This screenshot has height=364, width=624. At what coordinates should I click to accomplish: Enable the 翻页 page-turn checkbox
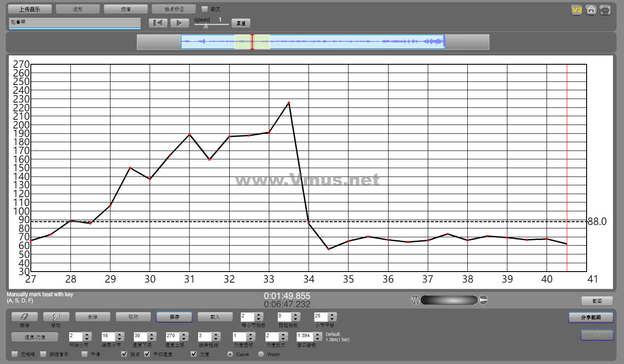[204, 9]
